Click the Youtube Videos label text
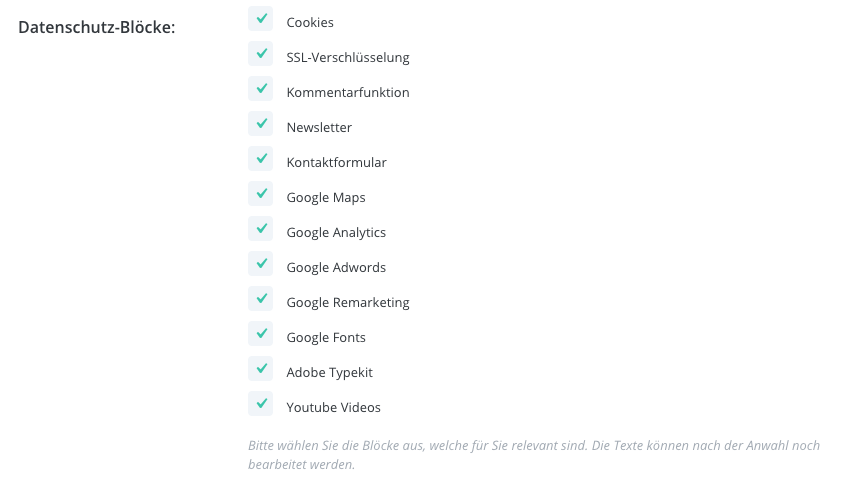This screenshot has width=845, height=485. tap(333, 407)
